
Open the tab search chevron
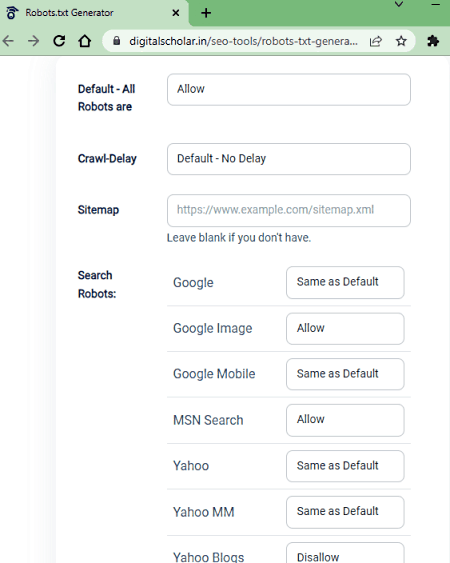click(399, 4)
